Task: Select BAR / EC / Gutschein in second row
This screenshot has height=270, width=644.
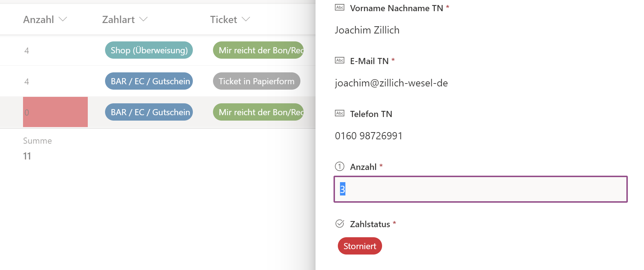Action: click(149, 81)
